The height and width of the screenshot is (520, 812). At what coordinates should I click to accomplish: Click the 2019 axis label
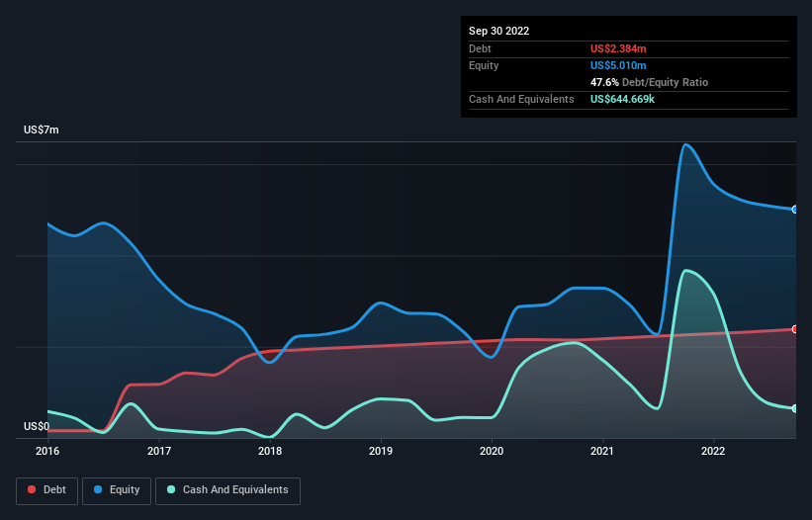pos(381,451)
